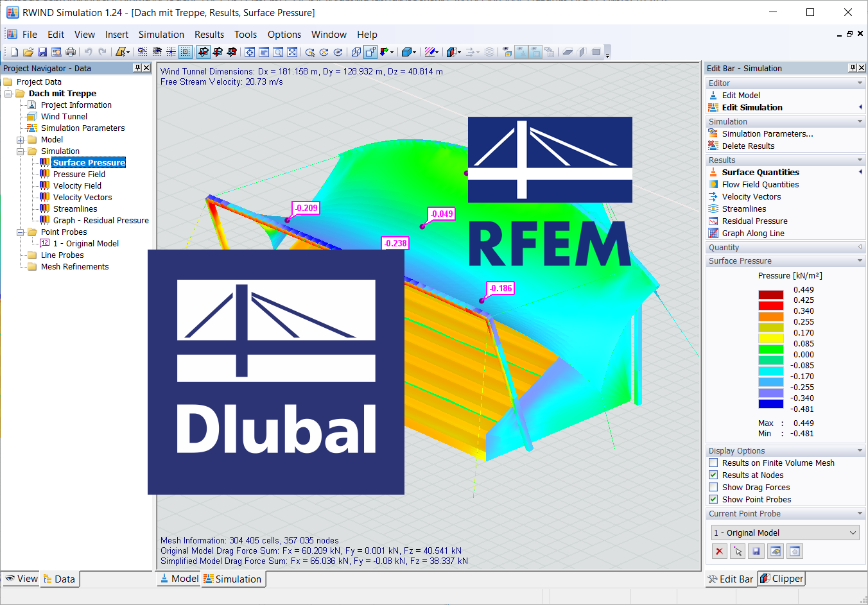The image size is (868, 605).
Task: Open the Tools menu
Action: [245, 35]
